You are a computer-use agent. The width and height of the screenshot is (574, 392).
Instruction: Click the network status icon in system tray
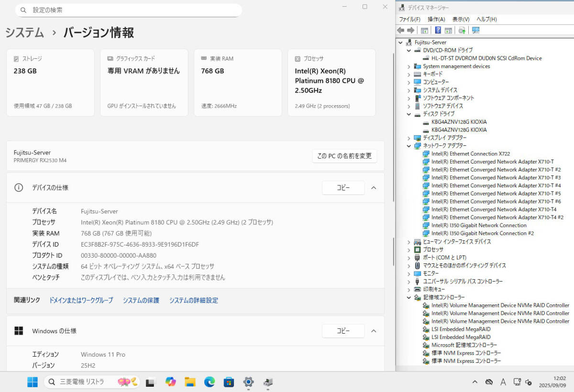pyautogui.click(x=517, y=382)
